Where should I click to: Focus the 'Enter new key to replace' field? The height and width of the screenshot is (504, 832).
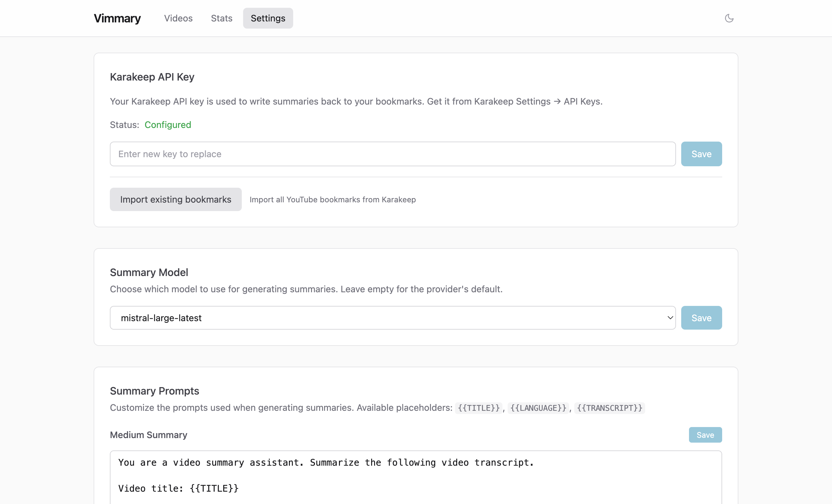[392, 154]
